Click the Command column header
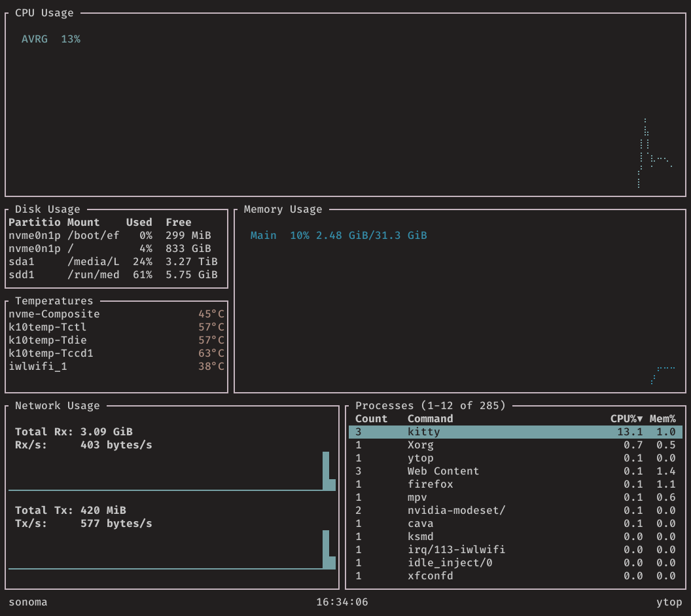The width and height of the screenshot is (691, 616). (x=430, y=418)
